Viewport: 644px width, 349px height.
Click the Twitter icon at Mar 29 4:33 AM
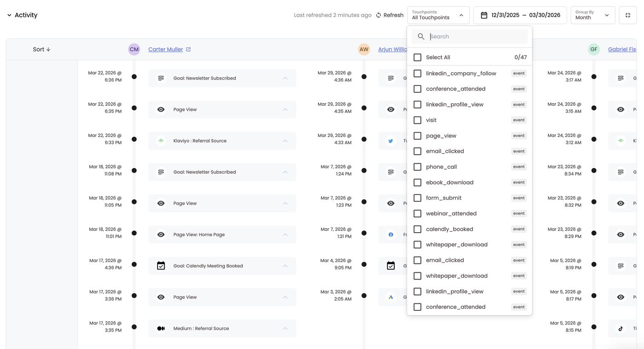click(391, 141)
